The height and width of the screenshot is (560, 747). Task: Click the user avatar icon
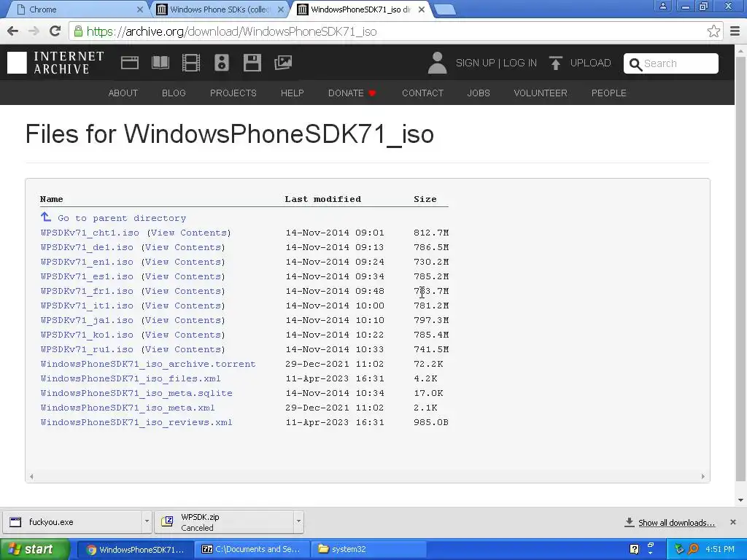tap(438, 63)
